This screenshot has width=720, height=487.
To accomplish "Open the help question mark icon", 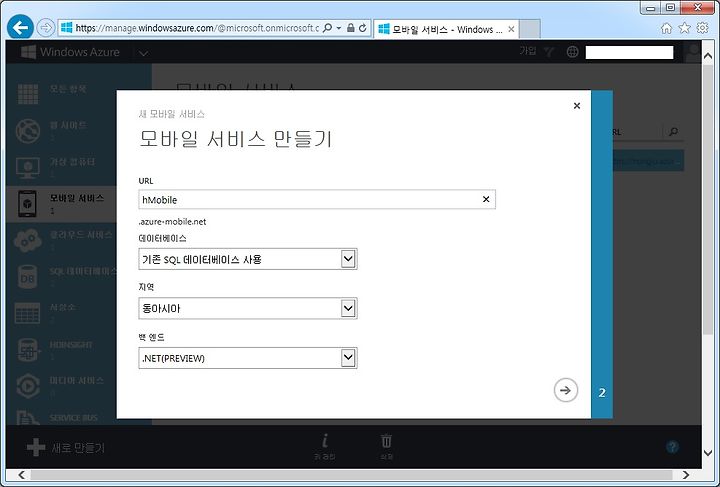I will pos(672,447).
